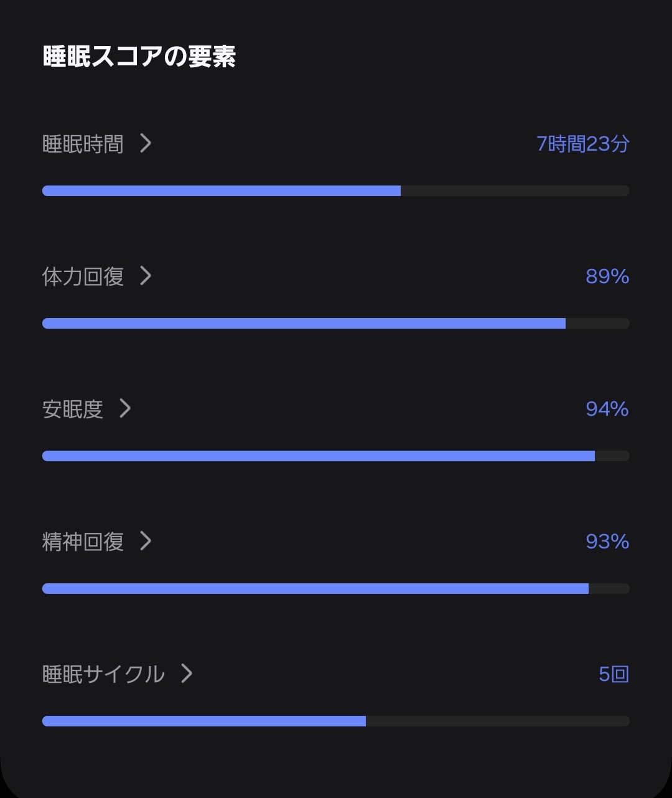Tap the 5回 sleep cycle count
Screen dimensions: 672x798
[614, 674]
